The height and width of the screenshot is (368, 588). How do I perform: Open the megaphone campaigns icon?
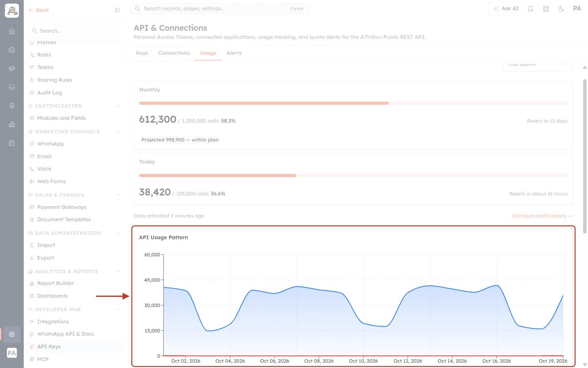click(12, 68)
